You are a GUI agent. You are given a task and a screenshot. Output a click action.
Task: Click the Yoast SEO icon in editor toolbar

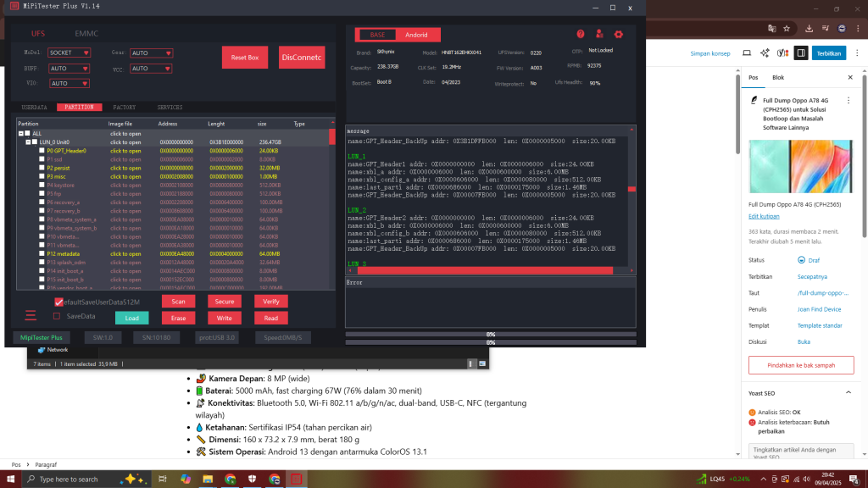tap(782, 53)
